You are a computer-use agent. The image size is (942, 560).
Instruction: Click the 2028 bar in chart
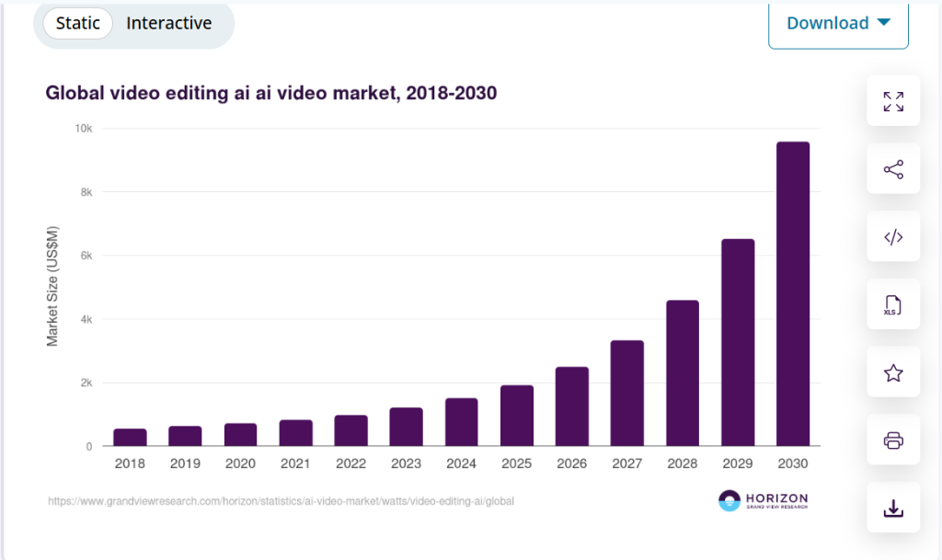pos(682,373)
